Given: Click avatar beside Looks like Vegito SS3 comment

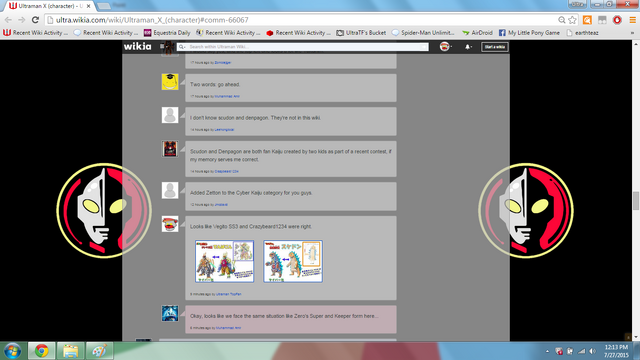Looking at the screenshot, I should pos(170,224).
